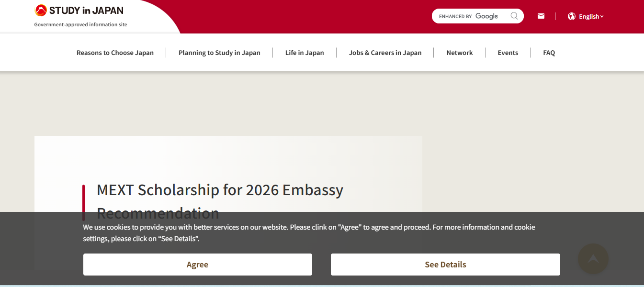644x287 pixels.
Task: Open the Planning to Study in Japan menu
Action: point(219,53)
